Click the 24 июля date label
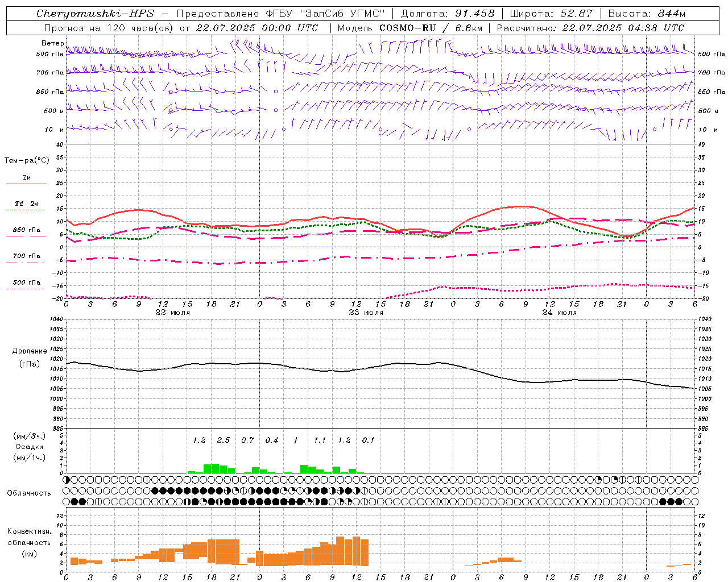Image resolution: width=728 pixels, height=582 pixels. click(x=560, y=312)
